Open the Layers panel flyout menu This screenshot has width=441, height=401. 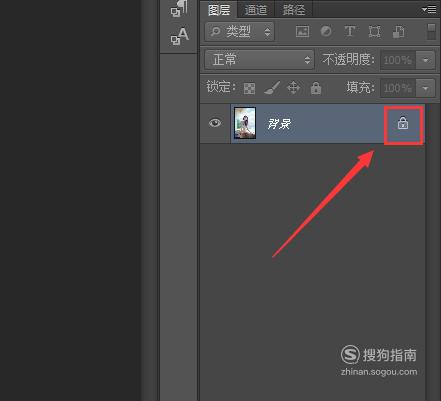coord(429,10)
